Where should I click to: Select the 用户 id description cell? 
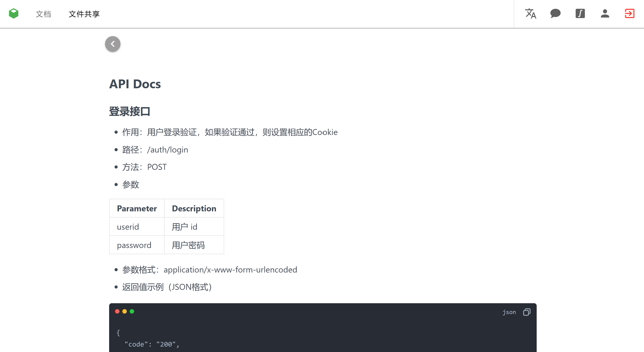coord(194,227)
